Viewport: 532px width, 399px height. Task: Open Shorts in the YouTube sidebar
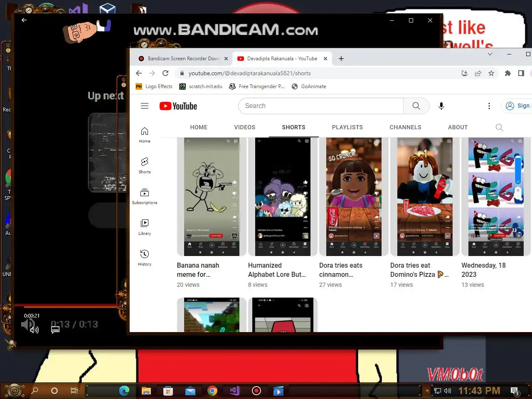coord(145,165)
